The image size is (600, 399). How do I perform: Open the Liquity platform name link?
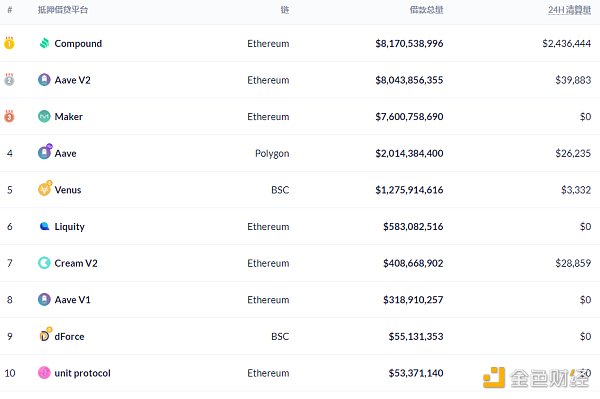[70, 227]
